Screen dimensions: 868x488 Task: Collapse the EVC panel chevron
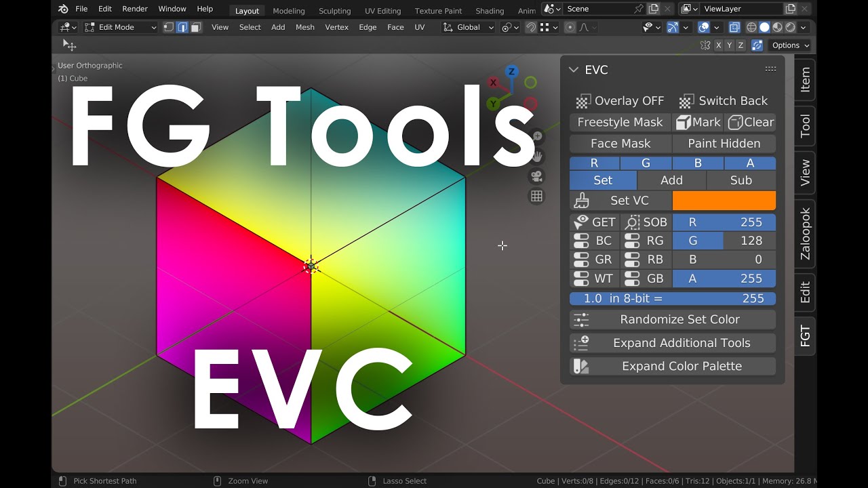point(573,70)
